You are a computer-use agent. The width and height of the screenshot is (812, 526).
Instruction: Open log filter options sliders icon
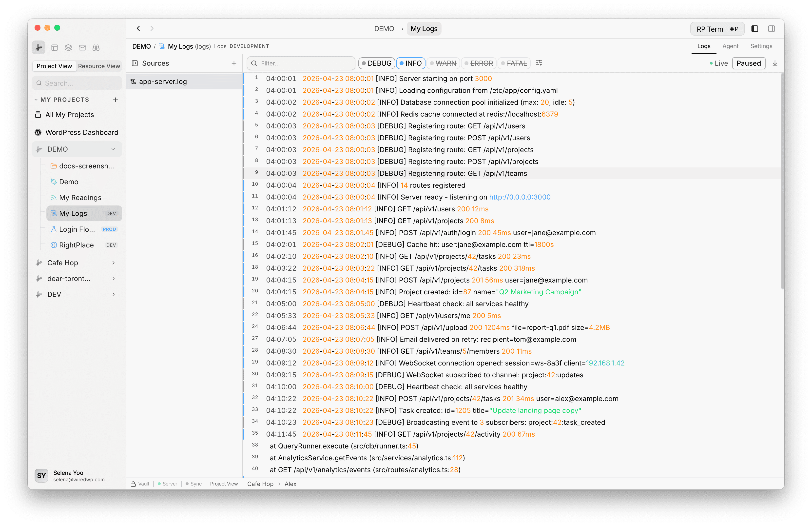pyautogui.click(x=539, y=63)
